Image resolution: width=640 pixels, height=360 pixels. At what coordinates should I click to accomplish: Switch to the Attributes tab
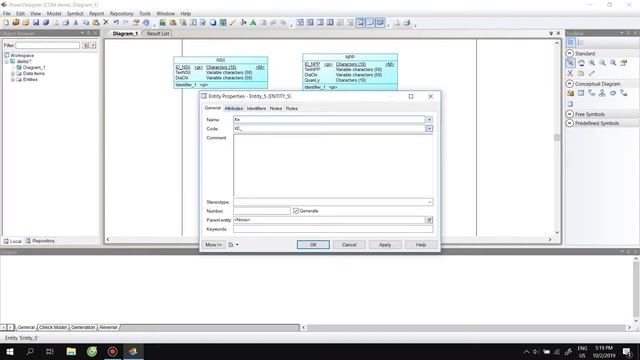pos(234,109)
